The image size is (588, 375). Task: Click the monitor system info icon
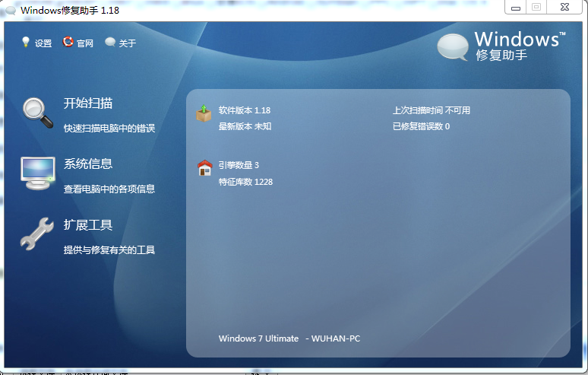tap(37, 173)
